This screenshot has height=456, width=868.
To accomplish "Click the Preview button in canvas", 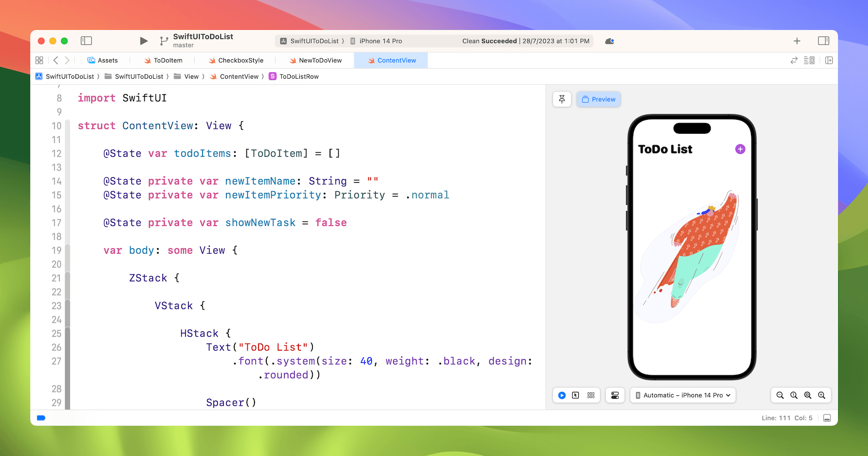I will point(599,99).
